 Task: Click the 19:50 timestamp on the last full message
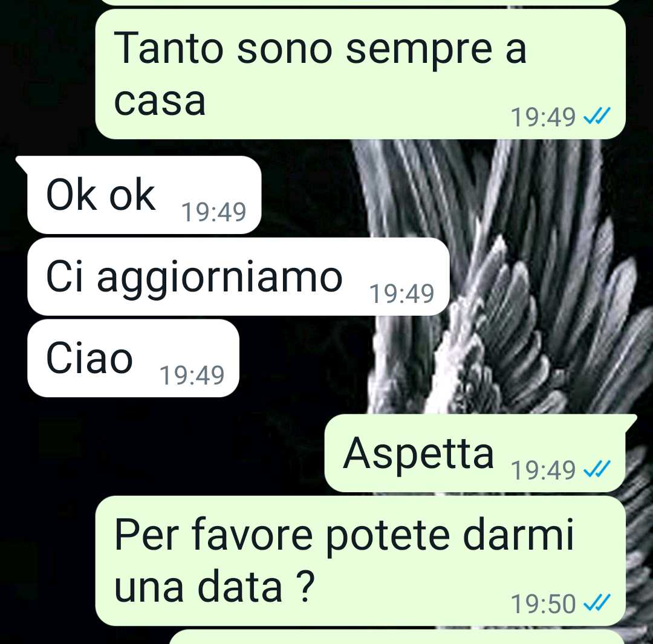(543, 603)
